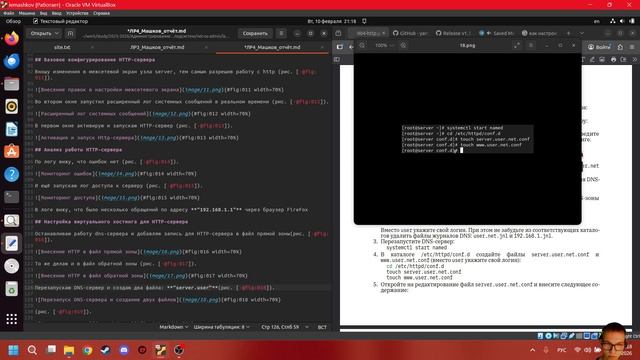Toggle image viewer fullscreen arrows

pyautogui.click(x=517, y=45)
